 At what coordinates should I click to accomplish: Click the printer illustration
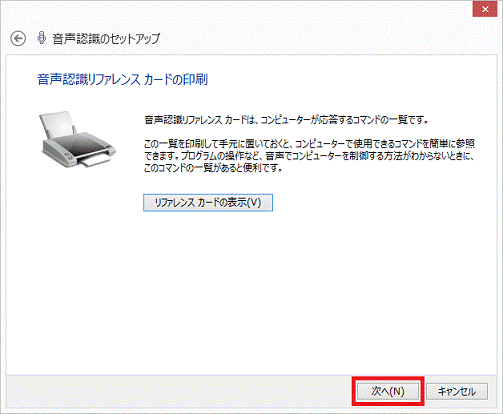pyautogui.click(x=77, y=139)
